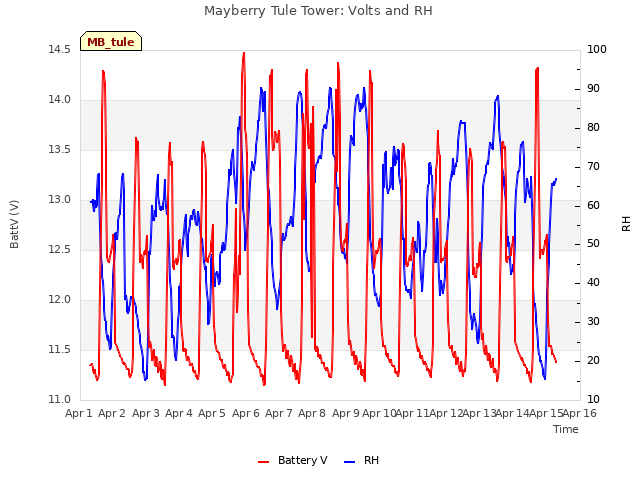Screen dimensions: 640x480
Task: Click the 70 RH tick label
Action: 593,167
